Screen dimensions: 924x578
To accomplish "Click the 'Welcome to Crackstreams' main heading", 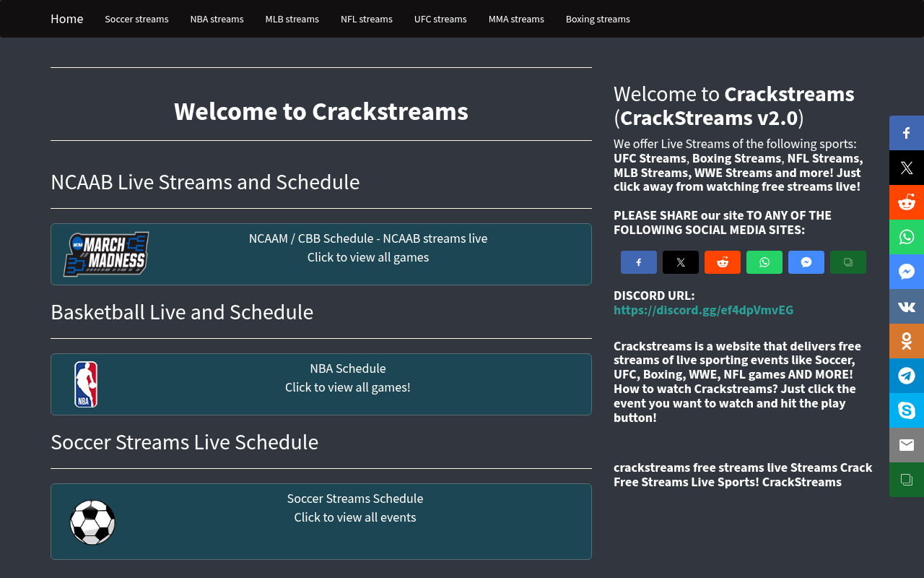I will pos(321,111).
